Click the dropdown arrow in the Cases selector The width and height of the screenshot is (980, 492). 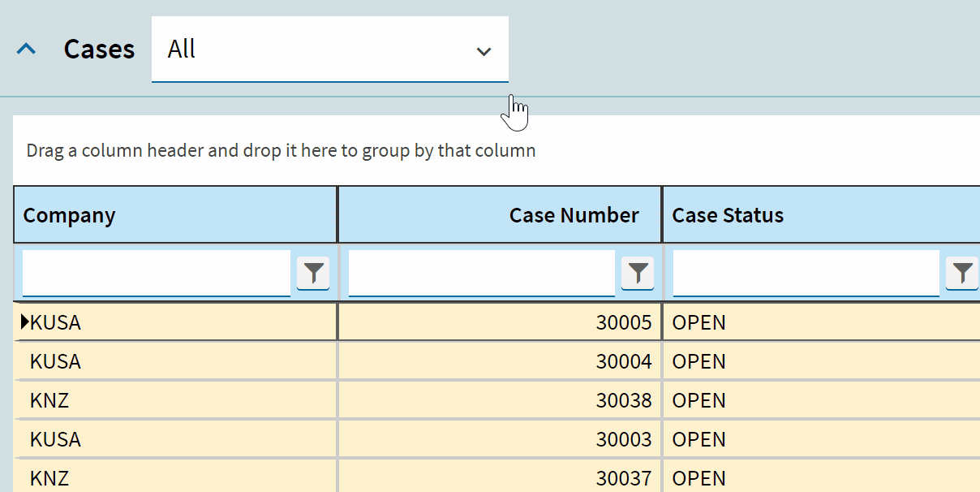(x=484, y=51)
